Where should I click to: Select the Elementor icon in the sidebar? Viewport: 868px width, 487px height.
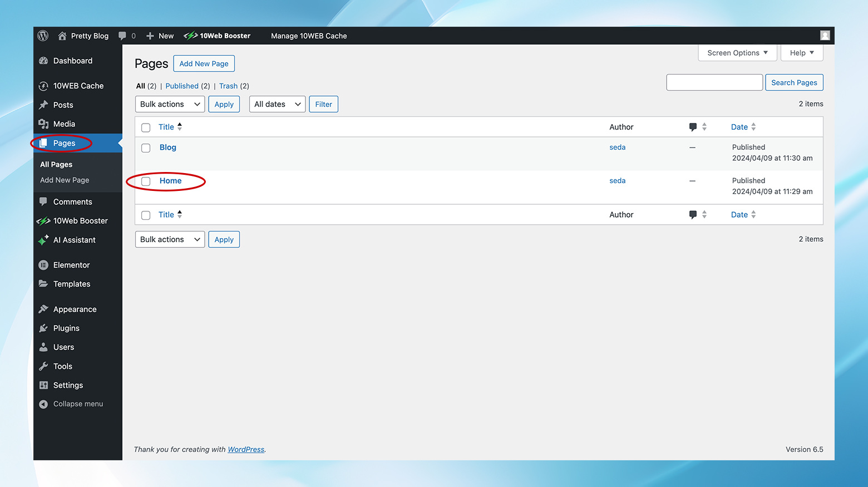43,265
